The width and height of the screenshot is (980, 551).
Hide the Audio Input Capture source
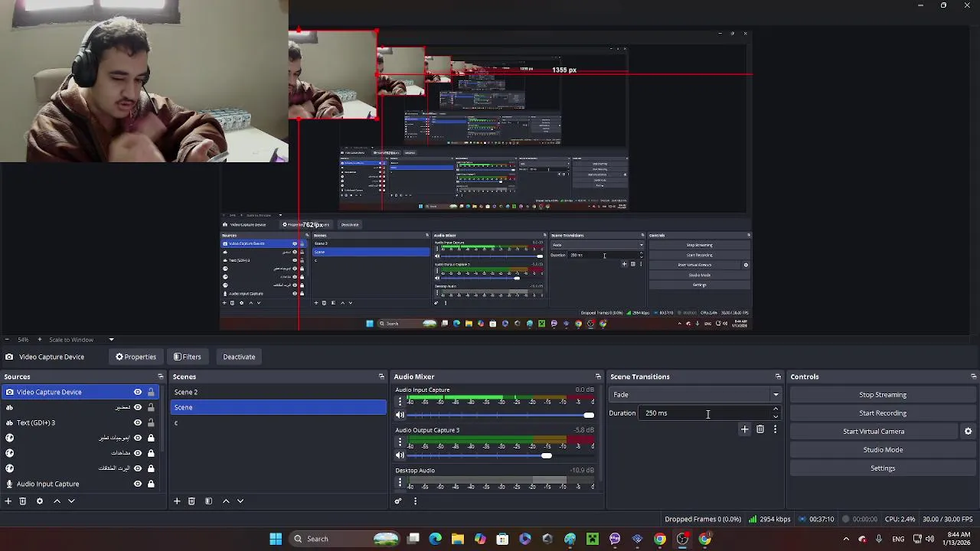[138, 484]
